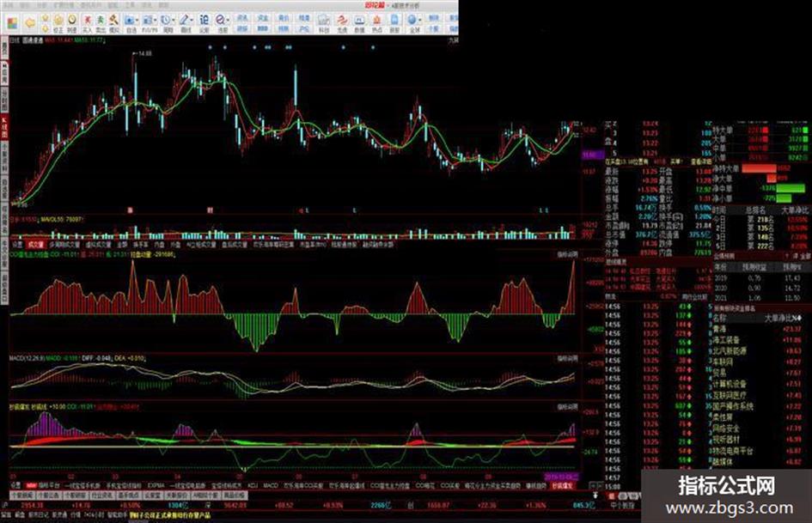Open the 新股 new stocks icon
812x523 pixels.
click(x=394, y=24)
